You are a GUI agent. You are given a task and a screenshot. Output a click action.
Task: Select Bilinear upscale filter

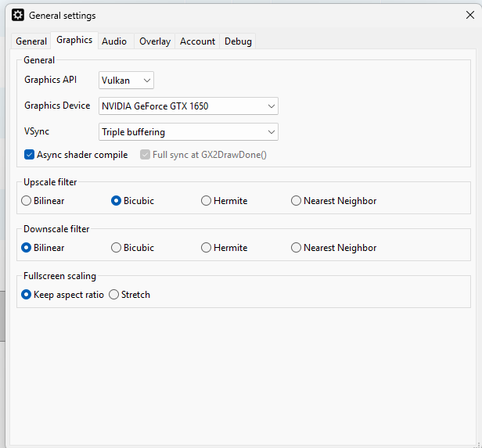[x=27, y=201]
